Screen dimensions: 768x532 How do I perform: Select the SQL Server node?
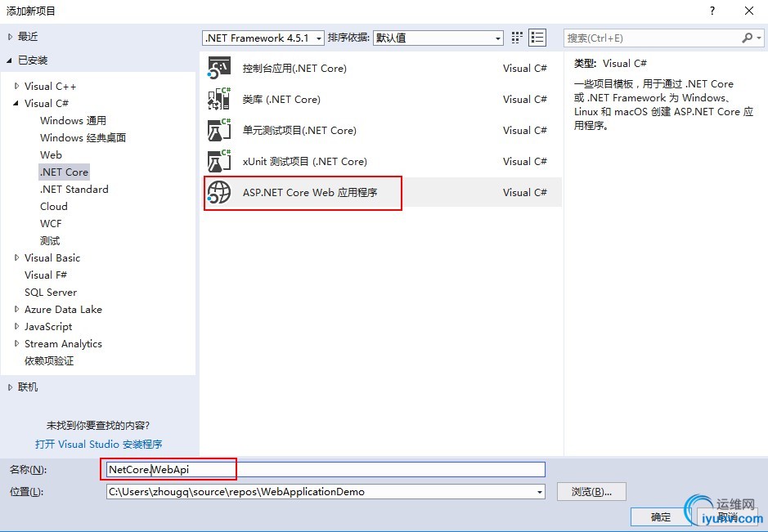51,292
